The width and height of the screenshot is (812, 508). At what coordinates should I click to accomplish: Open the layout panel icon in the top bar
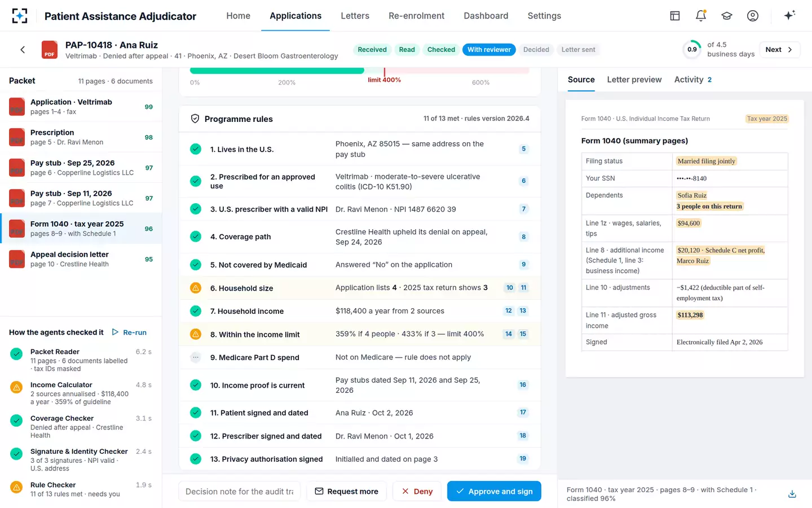click(x=675, y=16)
